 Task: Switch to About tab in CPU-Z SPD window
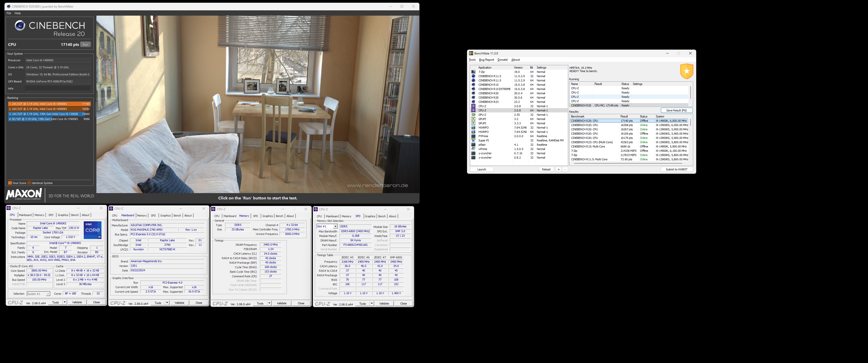393,216
